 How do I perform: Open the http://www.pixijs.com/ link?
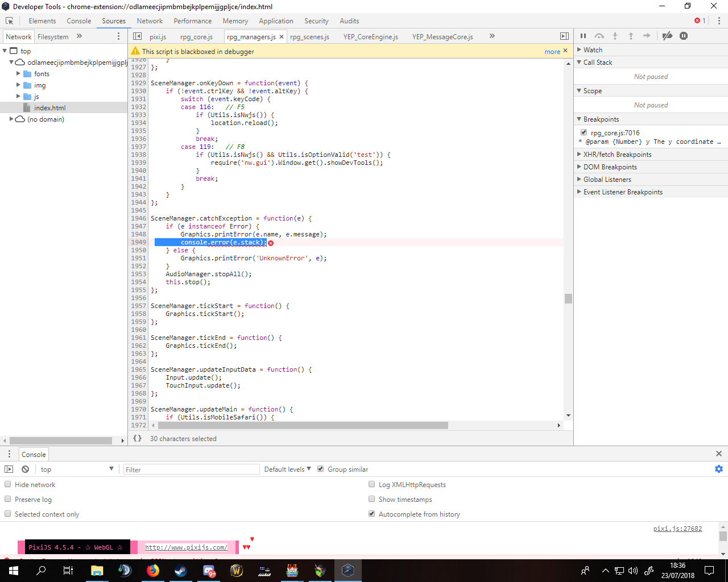[x=186, y=547]
